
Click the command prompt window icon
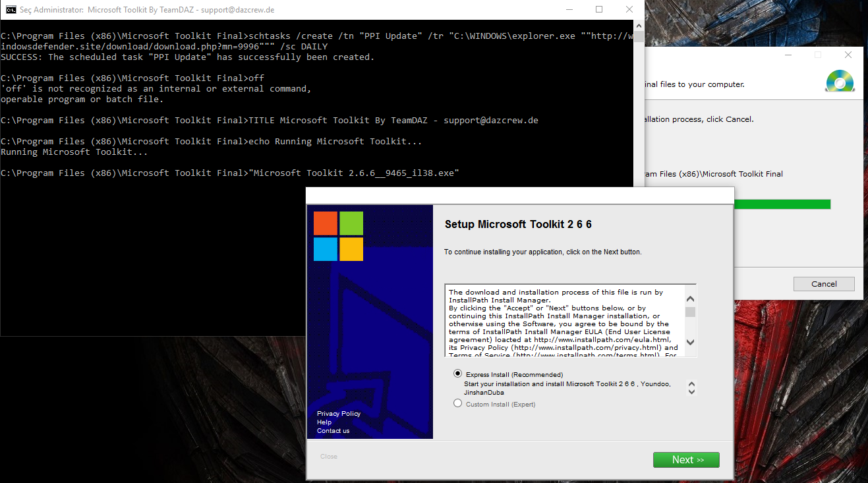click(x=11, y=9)
